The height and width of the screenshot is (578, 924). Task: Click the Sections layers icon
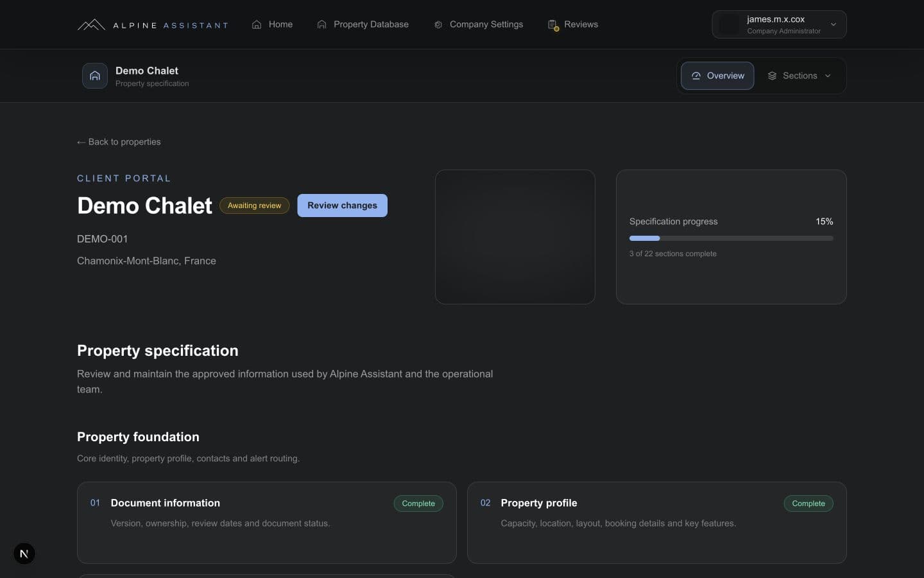pos(772,76)
